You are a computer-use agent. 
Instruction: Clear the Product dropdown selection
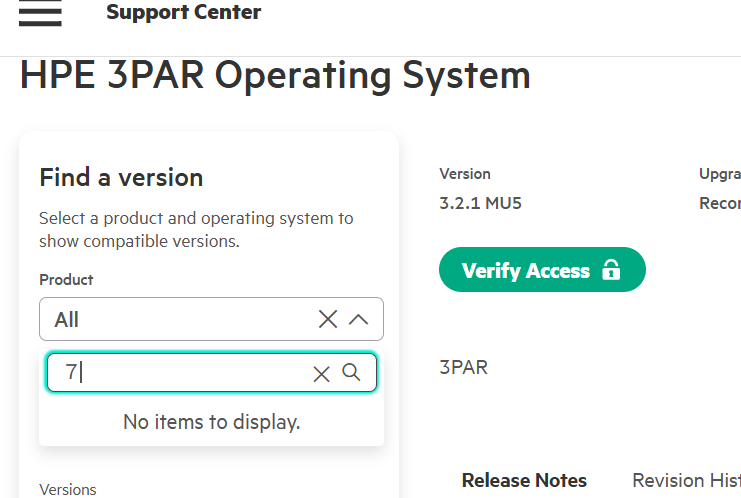(x=328, y=319)
